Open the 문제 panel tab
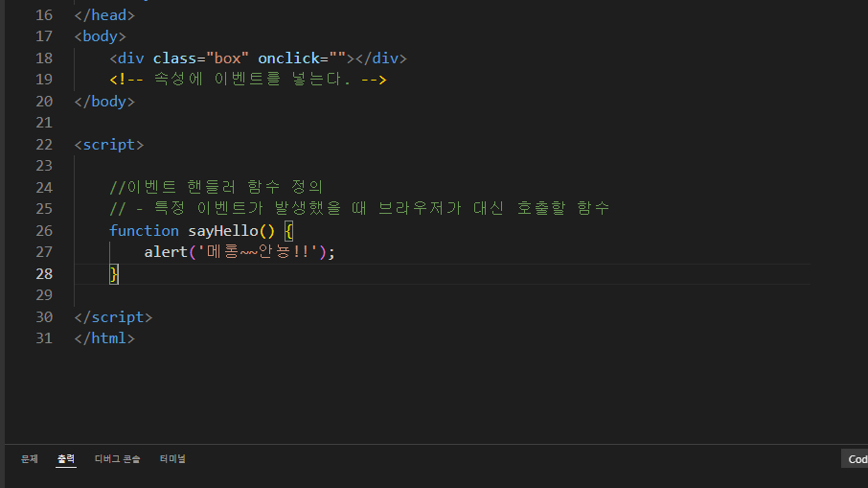Screen dimensions: 868x488 pyautogui.click(x=30, y=458)
